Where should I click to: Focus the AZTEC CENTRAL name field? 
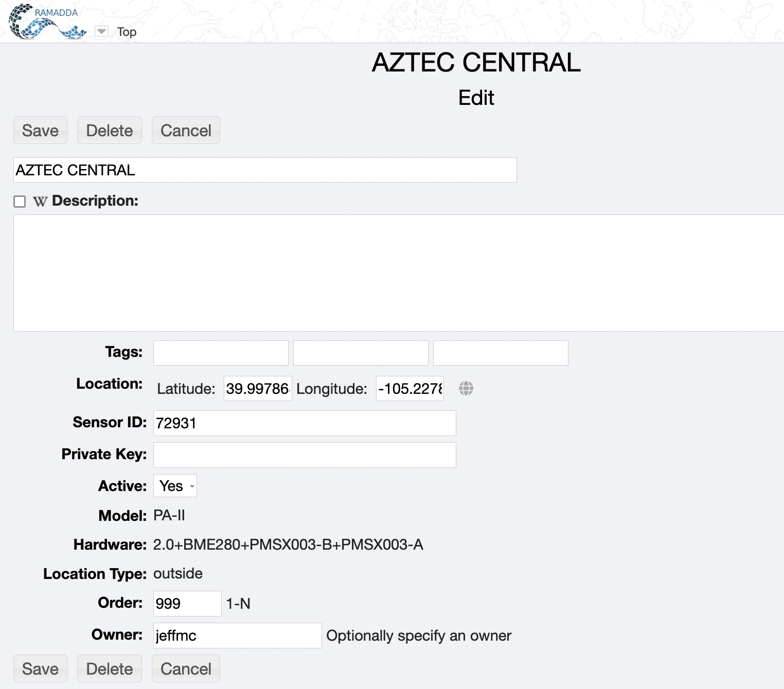(265, 170)
